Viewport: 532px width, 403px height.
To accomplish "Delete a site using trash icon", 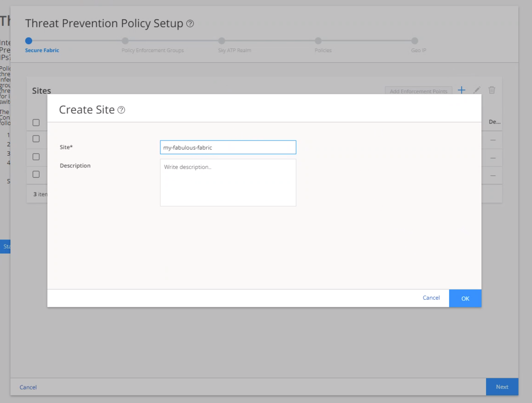I will tap(492, 90).
